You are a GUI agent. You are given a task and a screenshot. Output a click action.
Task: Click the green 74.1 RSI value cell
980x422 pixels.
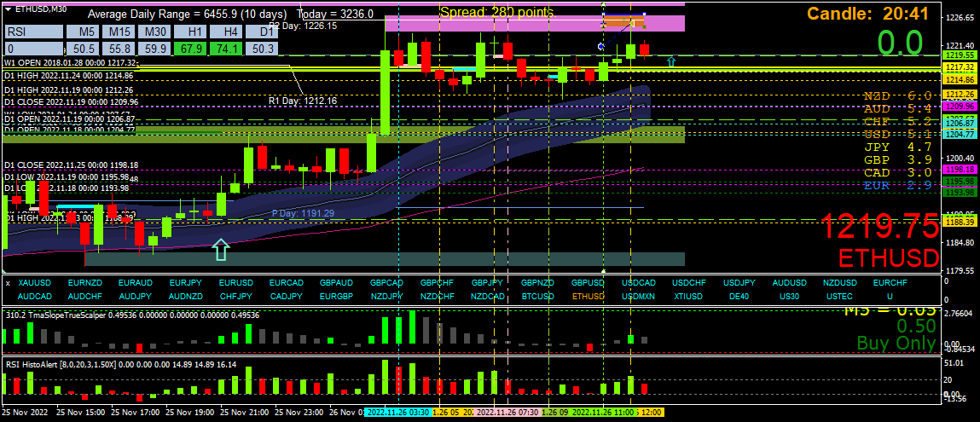(x=227, y=49)
